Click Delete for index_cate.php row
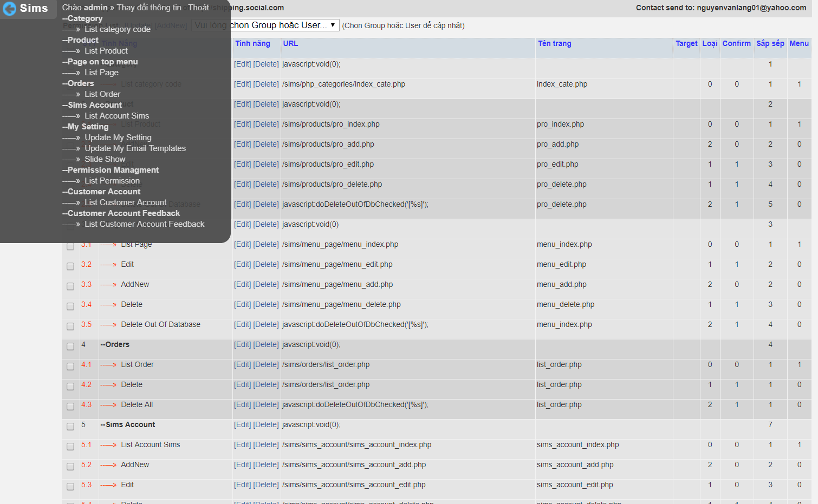818x504 pixels. point(266,84)
